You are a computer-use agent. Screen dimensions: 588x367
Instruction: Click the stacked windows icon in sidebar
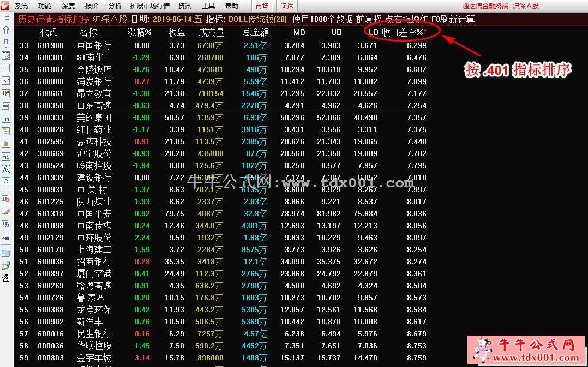click(x=5, y=106)
